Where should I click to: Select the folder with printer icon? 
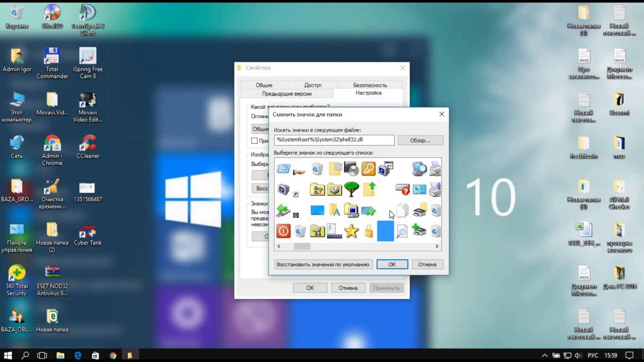[334, 189]
